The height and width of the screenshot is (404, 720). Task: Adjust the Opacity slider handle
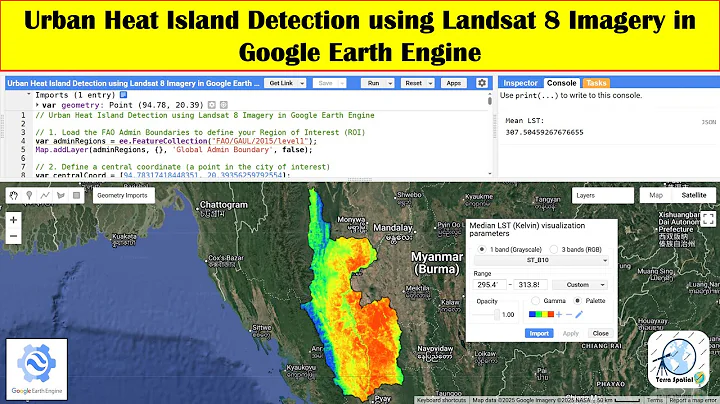click(496, 314)
